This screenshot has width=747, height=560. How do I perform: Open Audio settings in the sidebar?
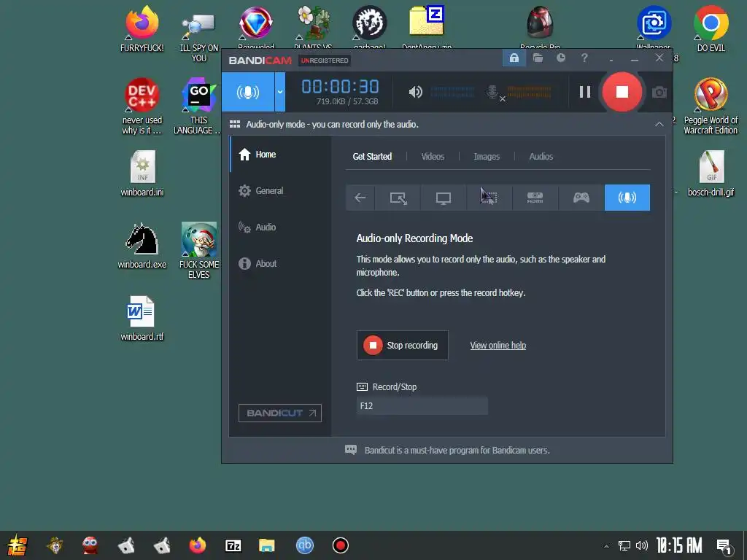click(x=280, y=227)
